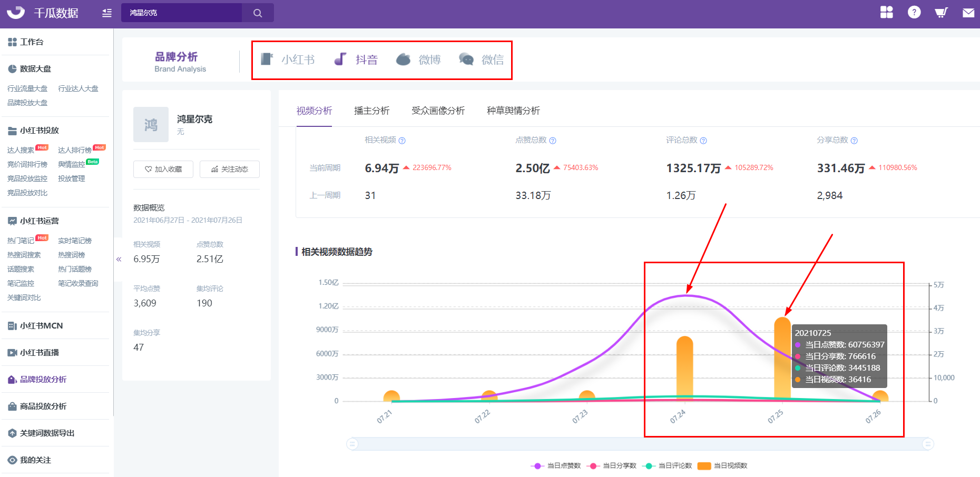Toggle 当日点赞数 legend series
Image resolution: width=980 pixels, height=477 pixels.
[556, 466]
